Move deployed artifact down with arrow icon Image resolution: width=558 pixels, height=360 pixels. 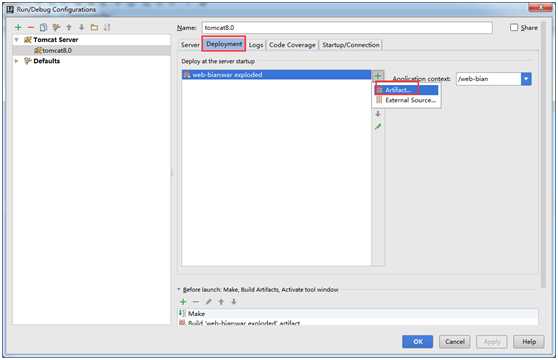[x=378, y=114]
